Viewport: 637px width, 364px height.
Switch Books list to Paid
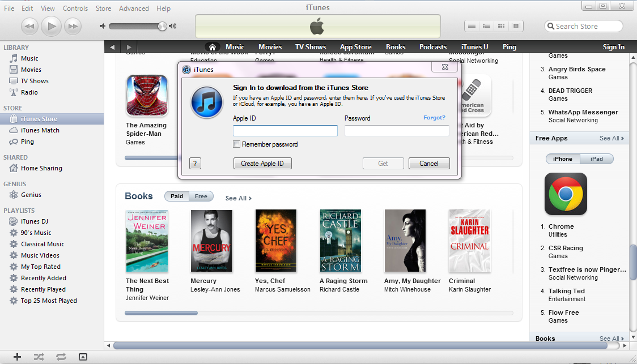pyautogui.click(x=177, y=196)
